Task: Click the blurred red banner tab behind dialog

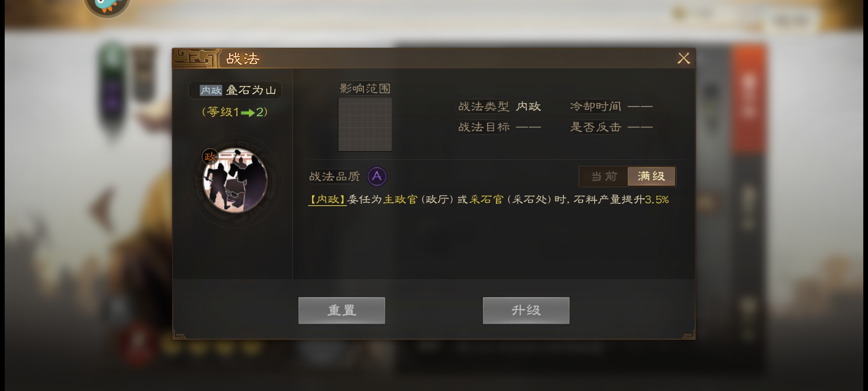Action: click(x=749, y=98)
